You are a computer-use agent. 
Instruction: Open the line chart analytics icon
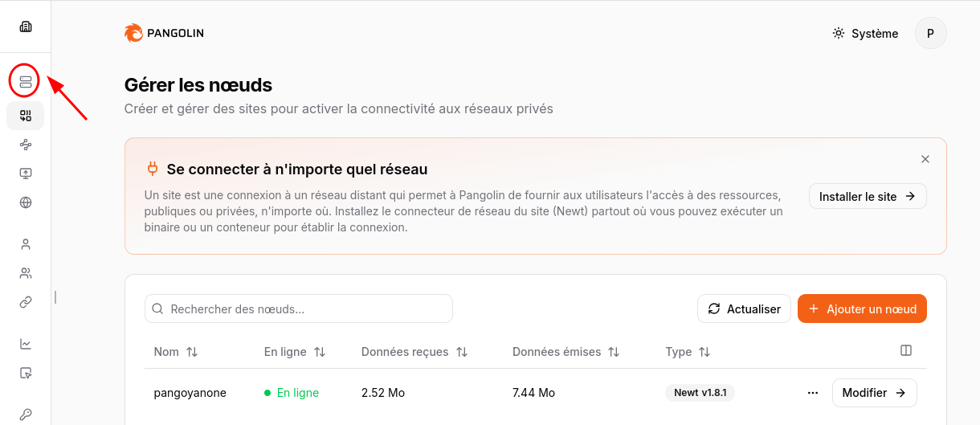26,344
